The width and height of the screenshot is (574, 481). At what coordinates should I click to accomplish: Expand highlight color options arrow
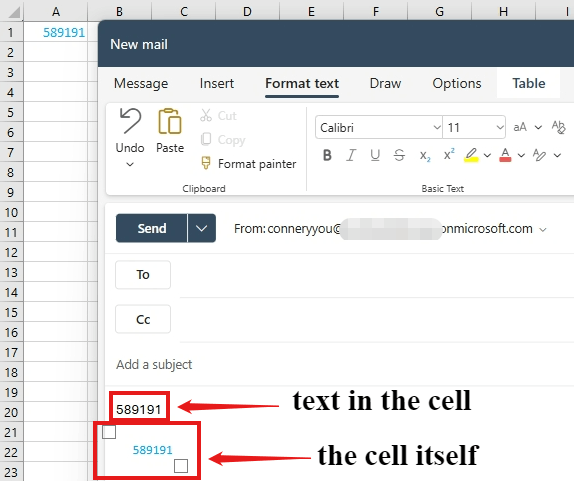tap(487, 156)
